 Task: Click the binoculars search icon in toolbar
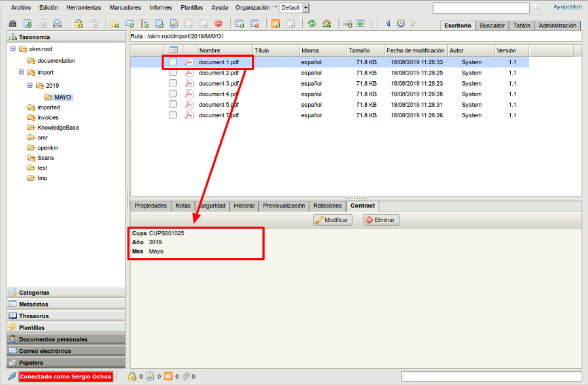pos(12,24)
